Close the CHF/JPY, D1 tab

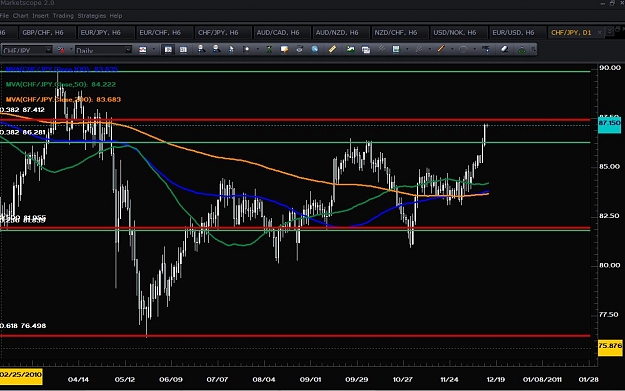(599, 33)
